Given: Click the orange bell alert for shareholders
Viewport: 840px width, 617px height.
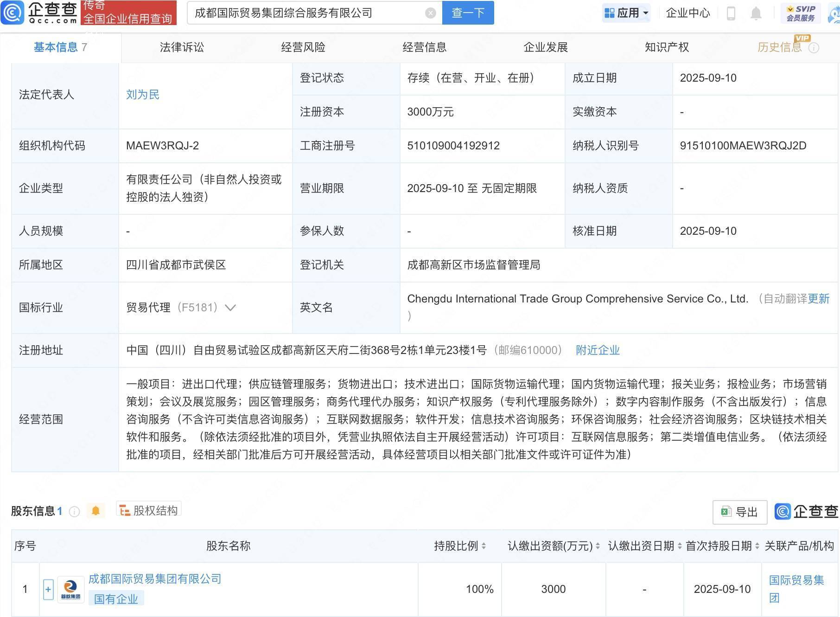Looking at the screenshot, I should pos(95,511).
